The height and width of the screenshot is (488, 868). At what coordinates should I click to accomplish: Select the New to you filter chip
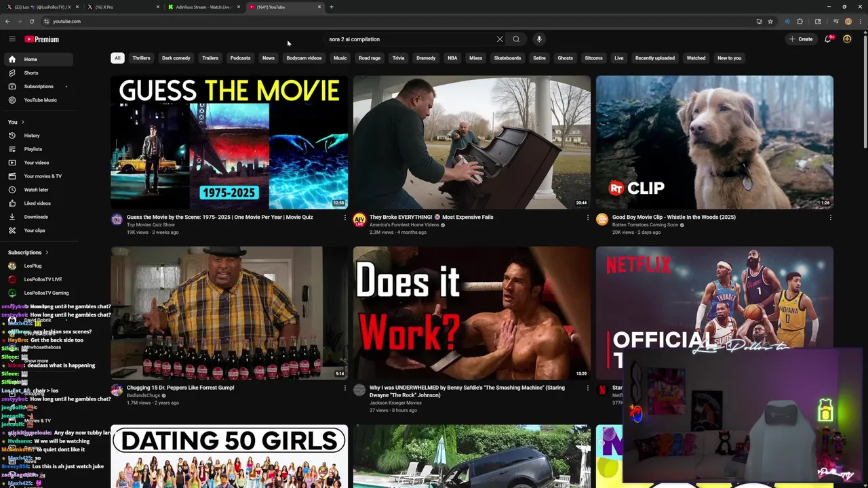pos(730,58)
